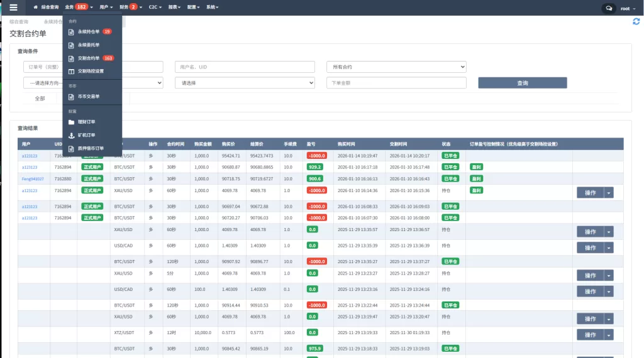Click the hamburger sidebar toggle icon
644x358 pixels.
tap(13, 8)
